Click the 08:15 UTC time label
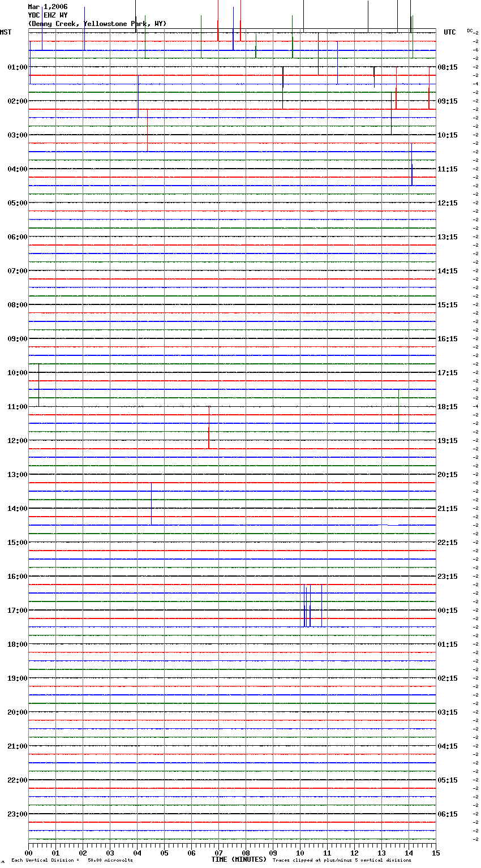 tap(448, 67)
